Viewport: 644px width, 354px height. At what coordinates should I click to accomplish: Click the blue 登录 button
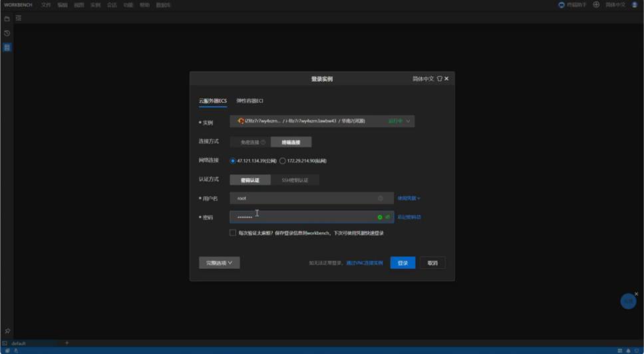402,263
